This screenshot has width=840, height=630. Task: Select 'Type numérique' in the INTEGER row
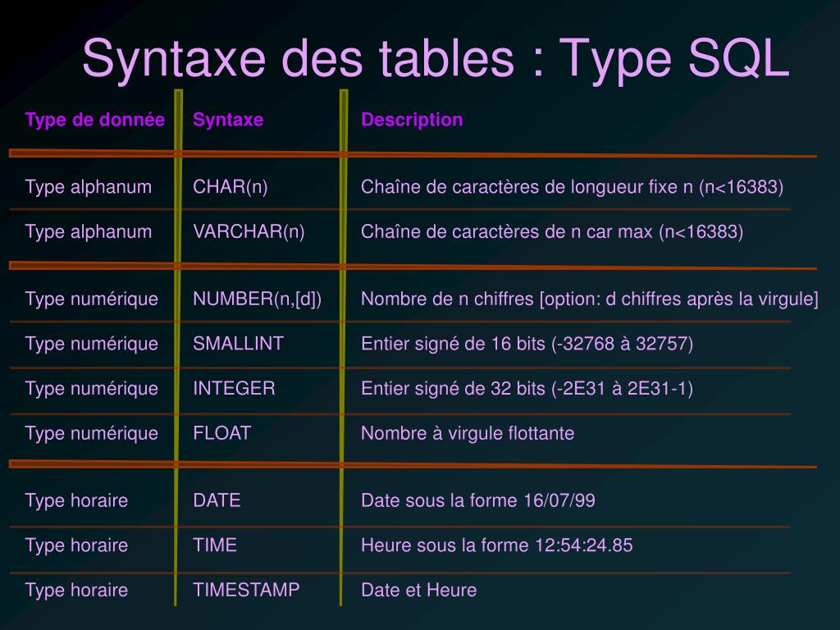coord(92,390)
